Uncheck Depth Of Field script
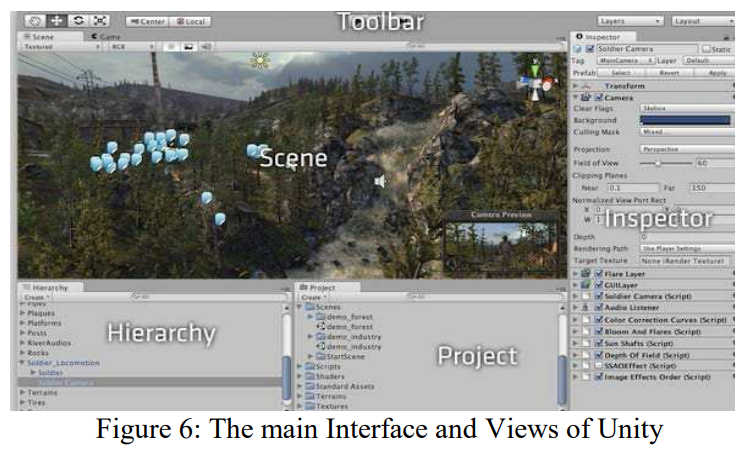 tap(599, 355)
